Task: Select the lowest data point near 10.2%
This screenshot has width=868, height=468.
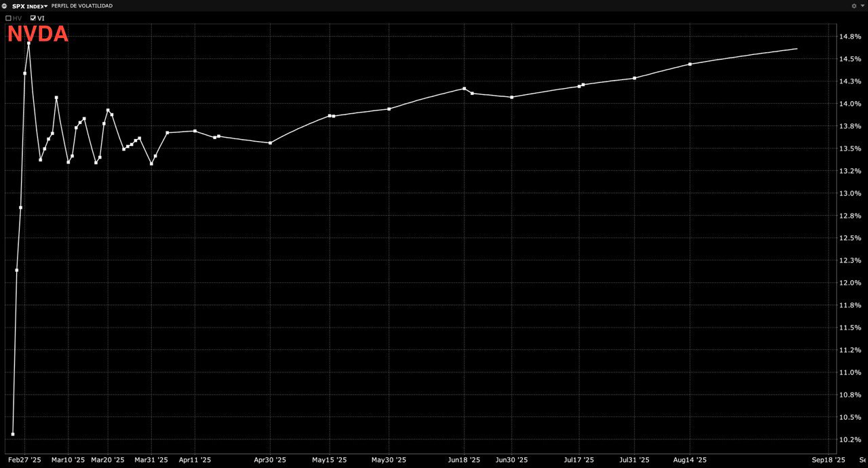Action: click(x=13, y=434)
